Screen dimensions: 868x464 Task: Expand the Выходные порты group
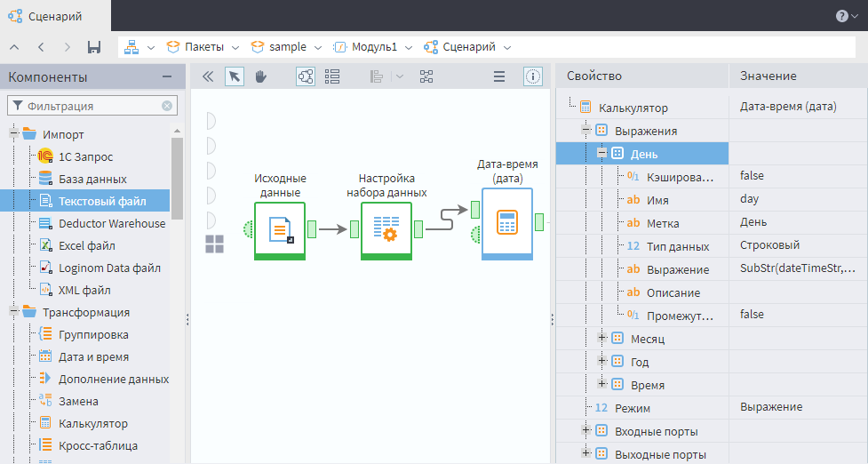586,453
